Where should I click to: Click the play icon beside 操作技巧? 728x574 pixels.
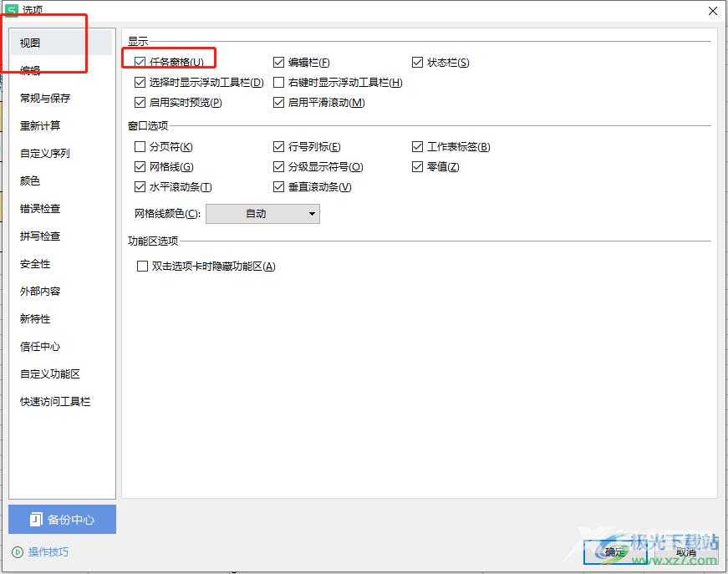tap(18, 552)
